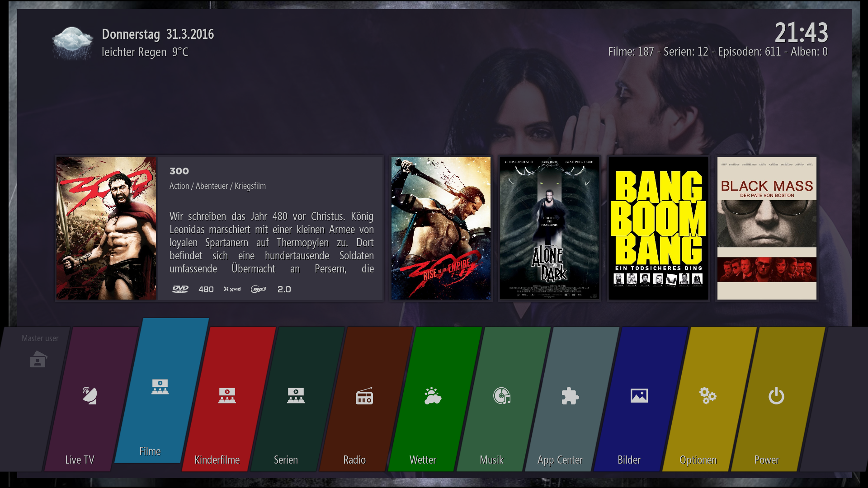The height and width of the screenshot is (488, 868).
Task: Click the date "Donnerstag 31.3.2016"
Action: pyautogui.click(x=158, y=34)
